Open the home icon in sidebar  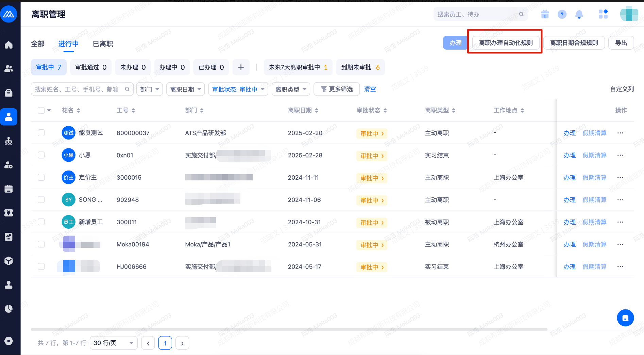pos(9,45)
